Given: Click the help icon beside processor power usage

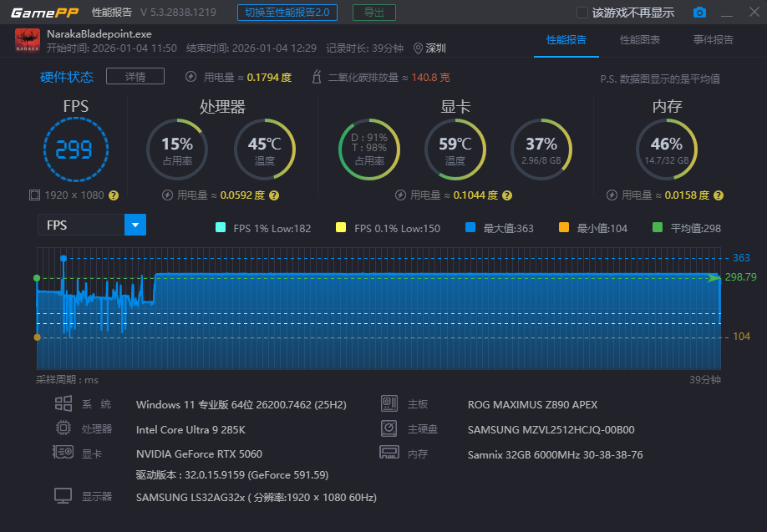Looking at the screenshot, I should point(274,195).
